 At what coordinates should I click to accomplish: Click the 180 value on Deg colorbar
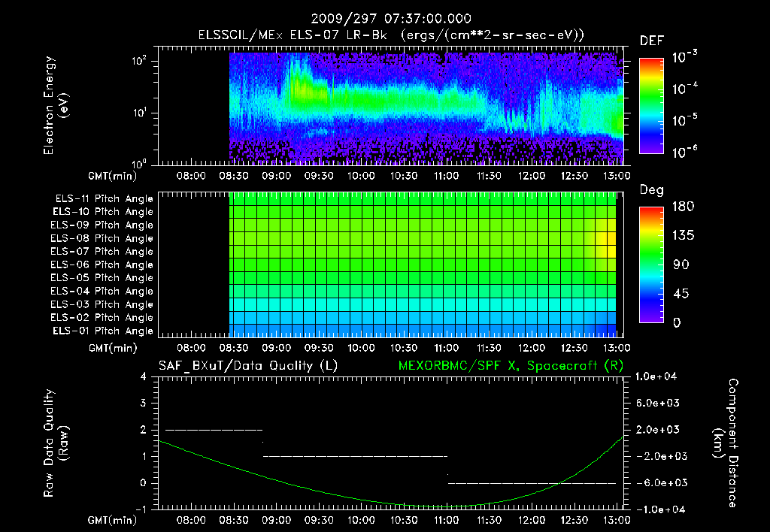point(683,207)
